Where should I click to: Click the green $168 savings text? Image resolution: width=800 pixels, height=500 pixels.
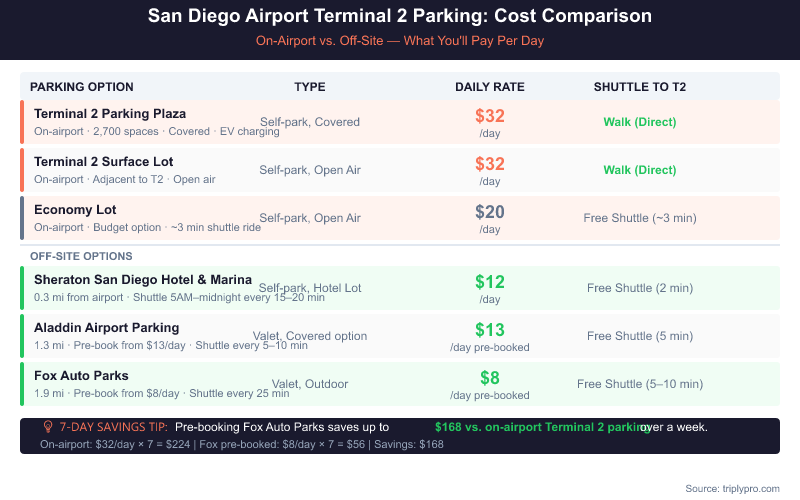(540, 427)
